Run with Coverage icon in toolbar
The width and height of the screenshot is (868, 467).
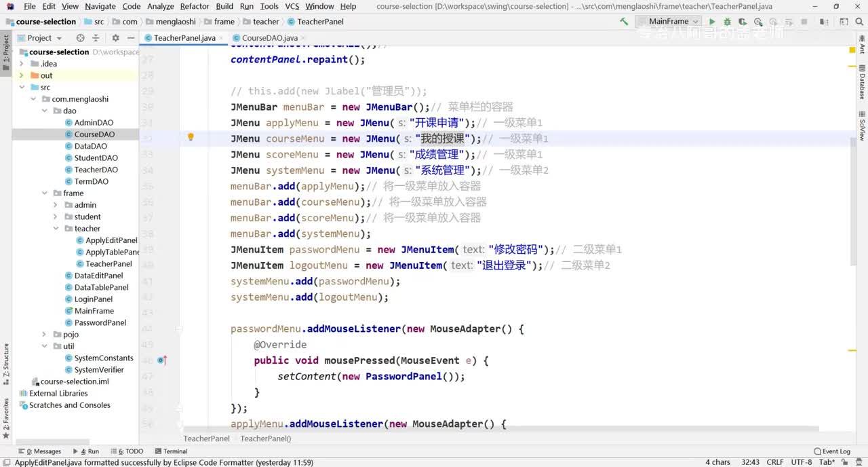(x=743, y=22)
